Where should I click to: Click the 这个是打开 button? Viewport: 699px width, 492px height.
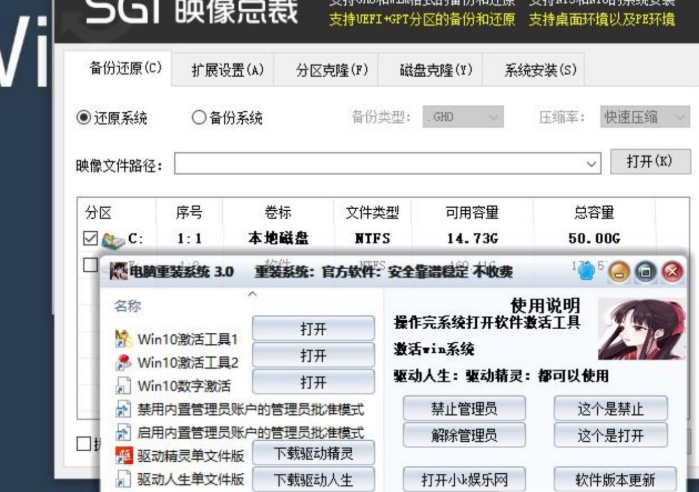coord(611,435)
